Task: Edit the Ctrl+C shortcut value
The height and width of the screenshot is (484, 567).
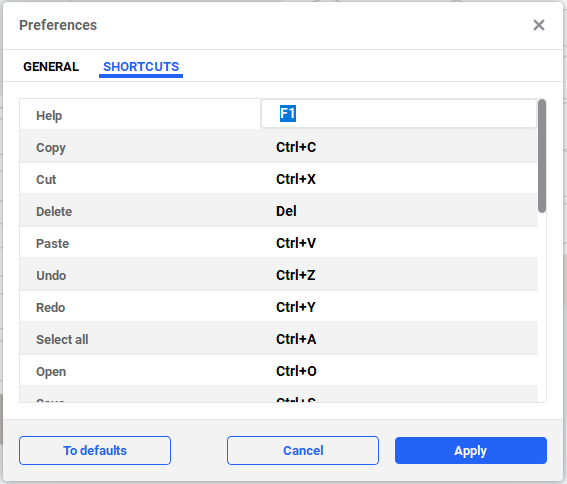Action: (x=296, y=147)
